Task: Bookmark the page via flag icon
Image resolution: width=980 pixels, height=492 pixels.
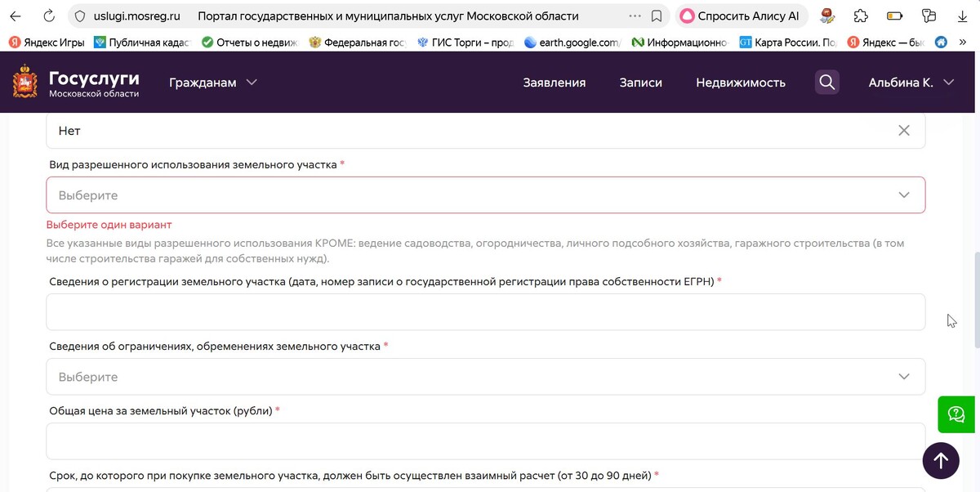Action: 655,15
